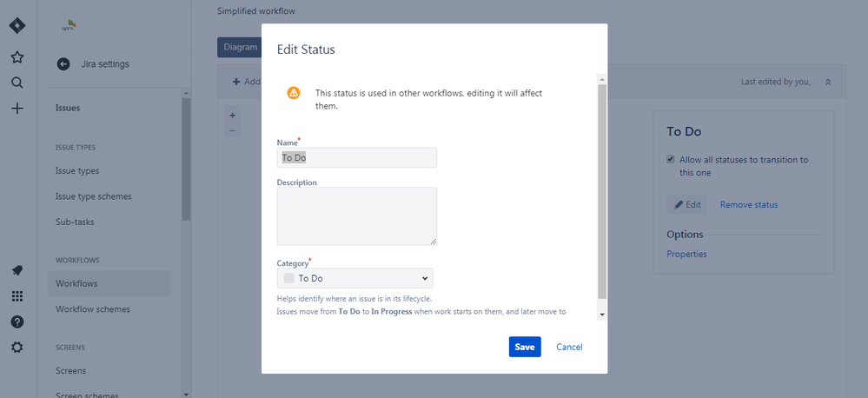Open the settings gear icon
Image resolution: width=868 pixels, height=398 pixels.
(x=17, y=347)
